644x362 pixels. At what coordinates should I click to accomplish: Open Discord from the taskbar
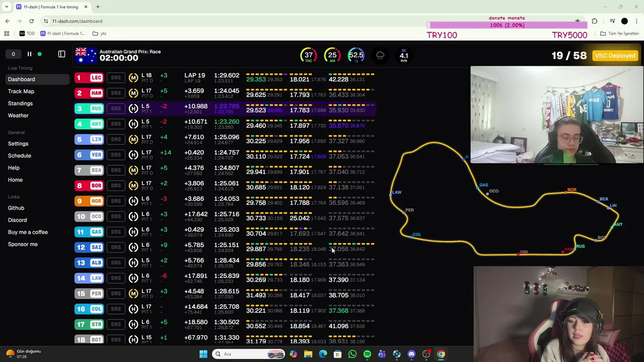pos(412,354)
